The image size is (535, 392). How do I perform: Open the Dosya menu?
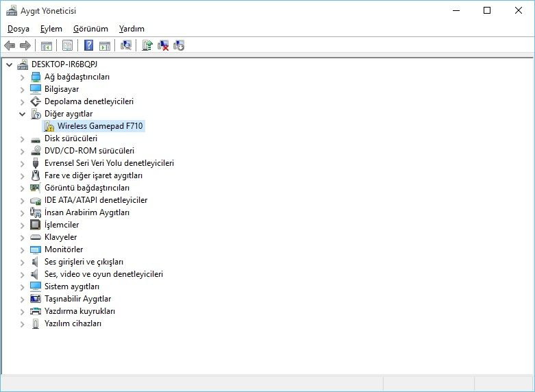[x=18, y=29]
